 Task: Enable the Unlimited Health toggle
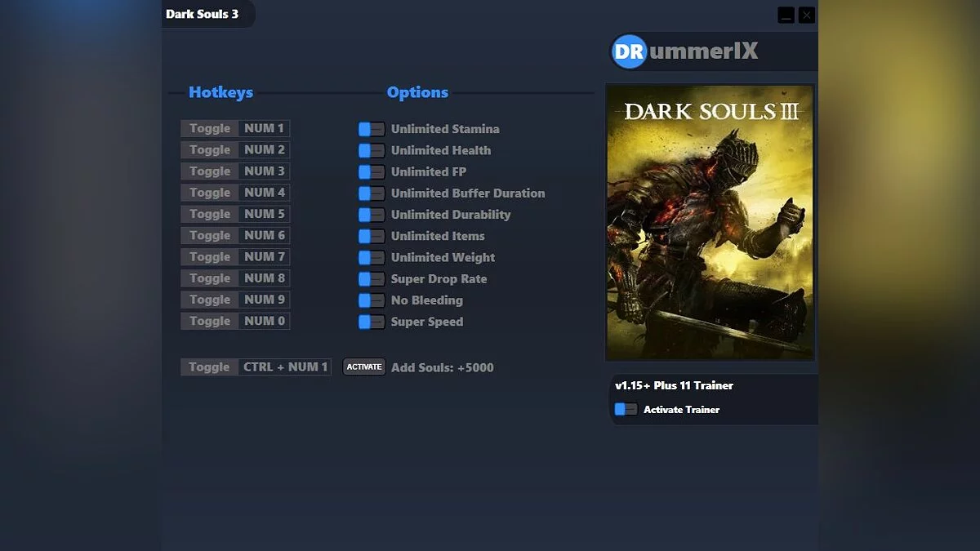pyautogui.click(x=371, y=150)
